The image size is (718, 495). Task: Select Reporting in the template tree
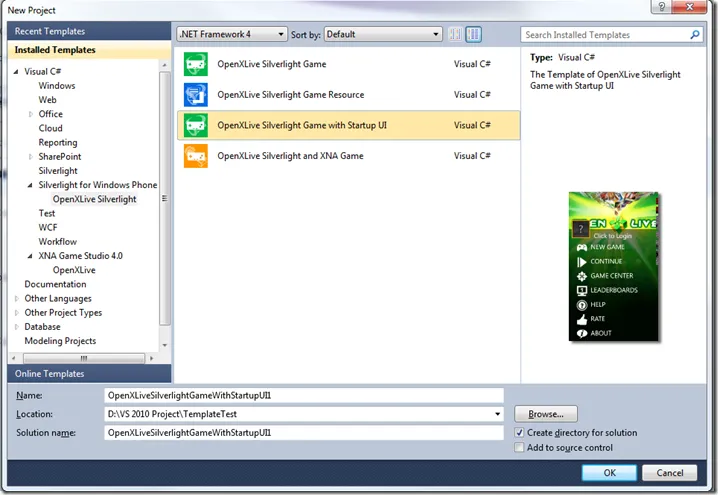coord(58,142)
